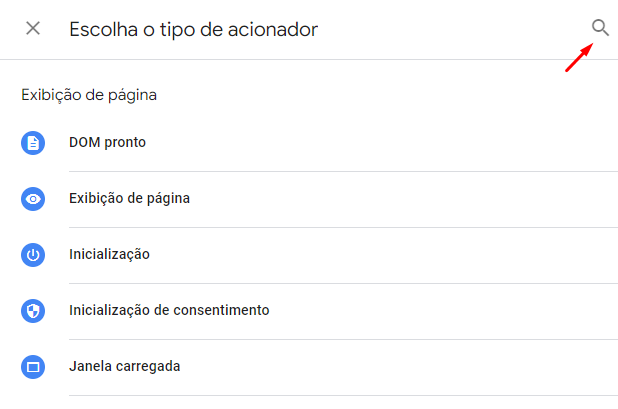Pick Inicialização de consentimento trigger
The image size is (618, 409).
coord(169,310)
